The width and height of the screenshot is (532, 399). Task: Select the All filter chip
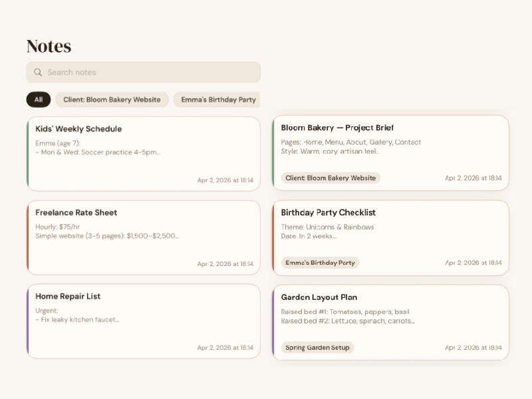pyautogui.click(x=38, y=99)
